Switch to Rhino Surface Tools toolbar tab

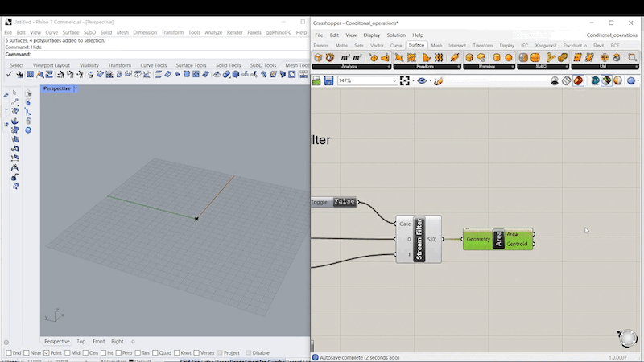[191, 65]
